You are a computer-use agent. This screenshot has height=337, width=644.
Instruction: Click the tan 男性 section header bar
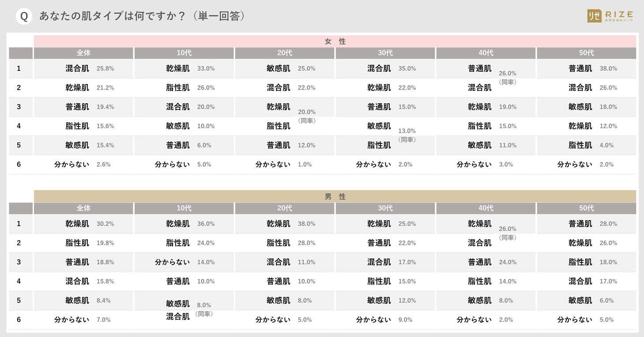[x=335, y=197]
